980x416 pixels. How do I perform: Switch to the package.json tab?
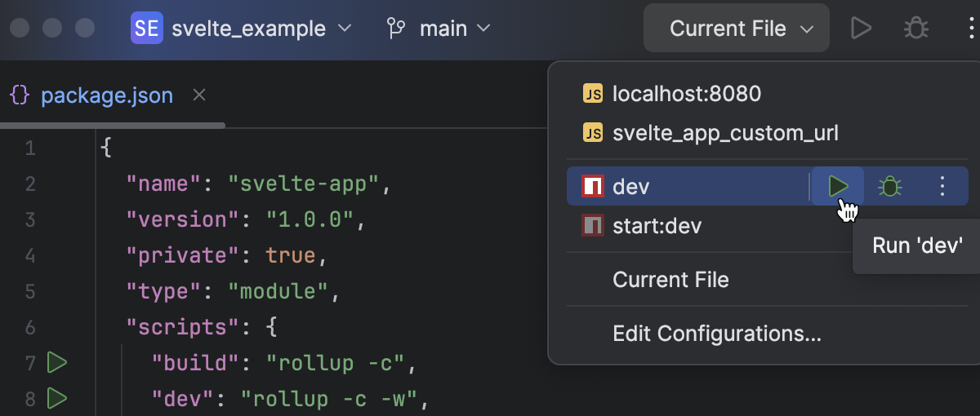pyautogui.click(x=106, y=95)
